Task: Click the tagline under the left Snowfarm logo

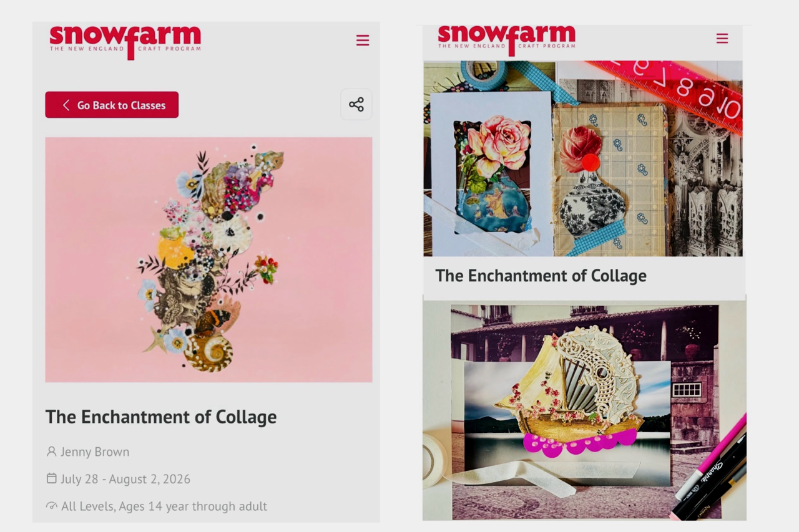Action: 125,48
